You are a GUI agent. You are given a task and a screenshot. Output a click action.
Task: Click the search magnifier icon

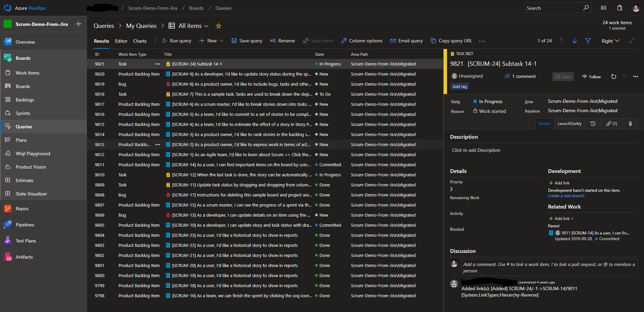[x=586, y=8]
